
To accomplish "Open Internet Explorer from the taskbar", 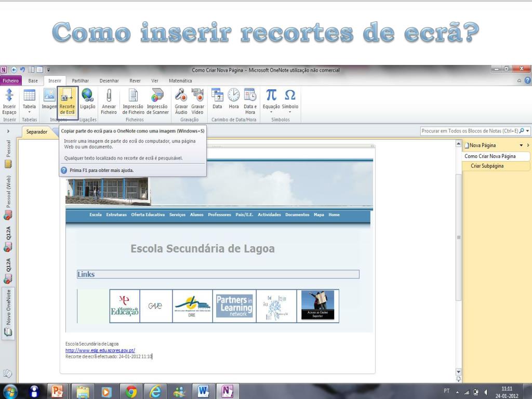I will tap(155, 392).
